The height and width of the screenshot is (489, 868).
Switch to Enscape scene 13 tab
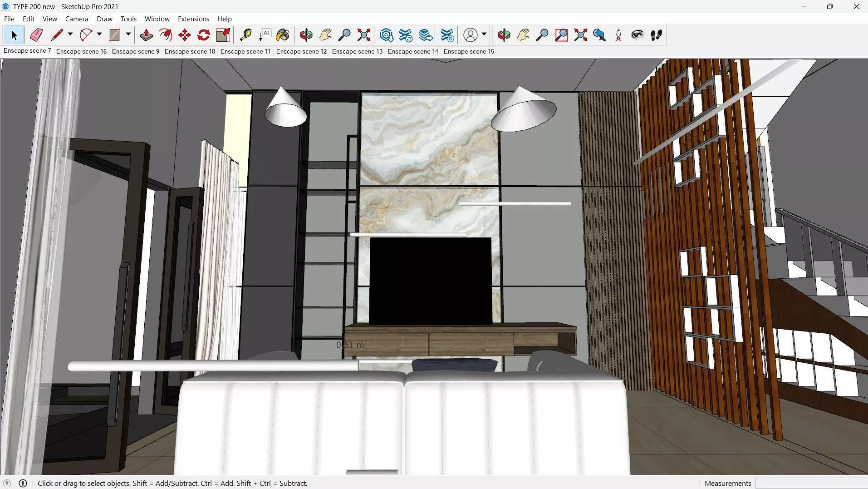[x=357, y=51]
